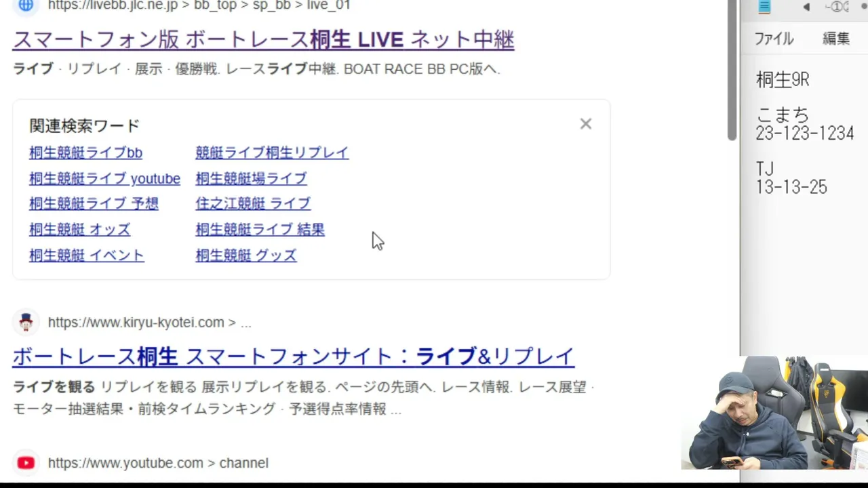Click related search 住之江競艇 ライブ

click(x=253, y=203)
